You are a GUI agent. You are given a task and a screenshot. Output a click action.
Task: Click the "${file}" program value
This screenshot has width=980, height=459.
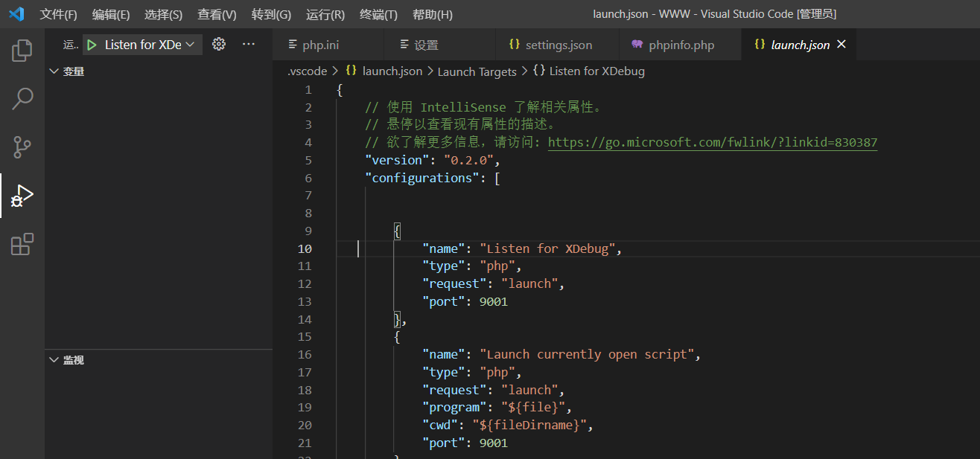pos(532,408)
